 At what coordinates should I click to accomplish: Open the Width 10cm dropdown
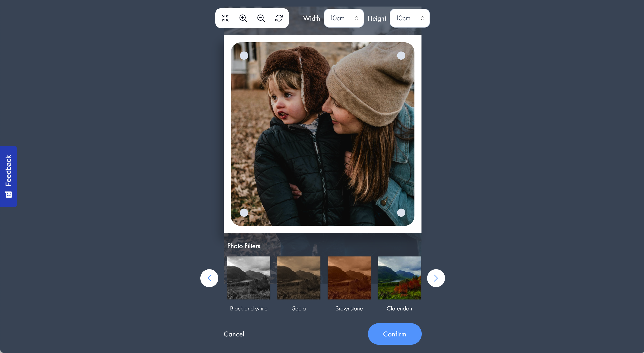[344, 18]
